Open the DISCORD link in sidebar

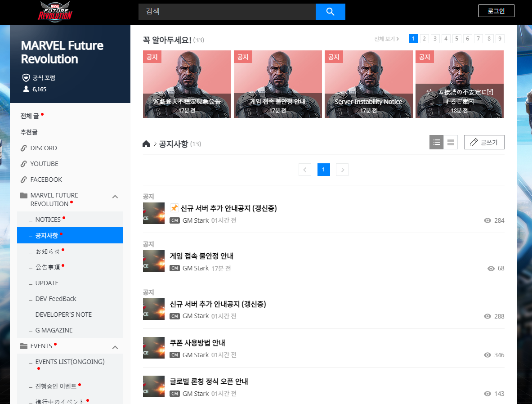[x=44, y=148]
